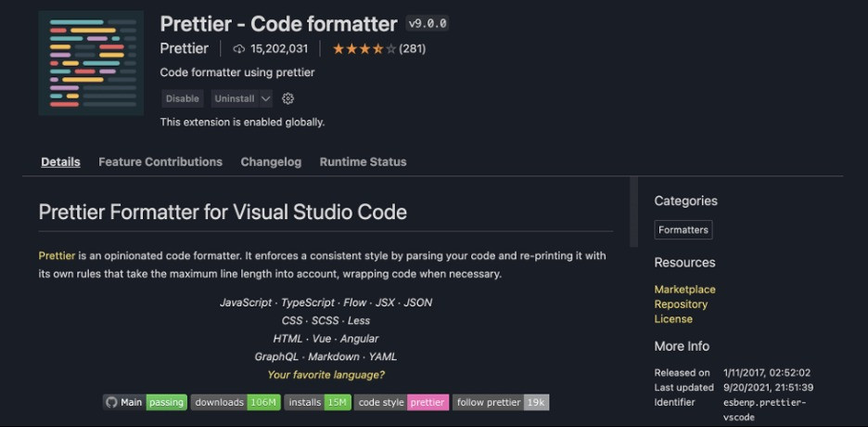Follow the 'Your favorite language?' link

tap(326, 375)
